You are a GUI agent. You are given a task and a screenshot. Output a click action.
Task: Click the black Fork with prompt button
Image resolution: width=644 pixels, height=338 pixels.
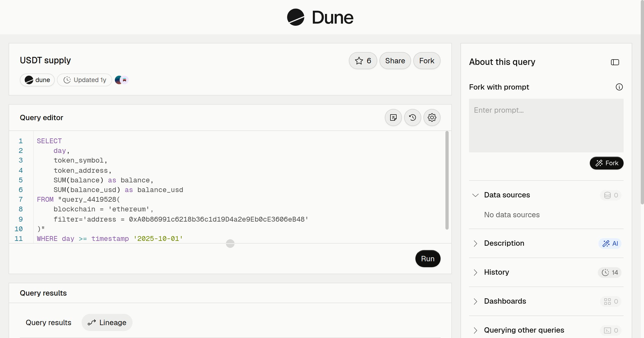click(606, 163)
